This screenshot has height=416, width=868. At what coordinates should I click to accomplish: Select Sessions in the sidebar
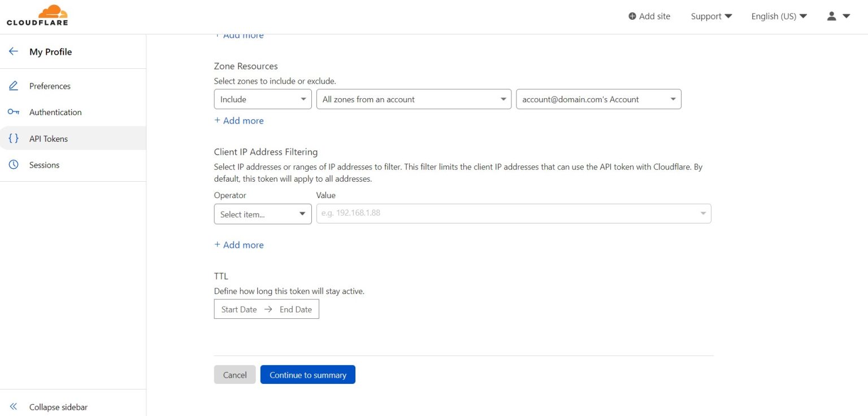[44, 165]
